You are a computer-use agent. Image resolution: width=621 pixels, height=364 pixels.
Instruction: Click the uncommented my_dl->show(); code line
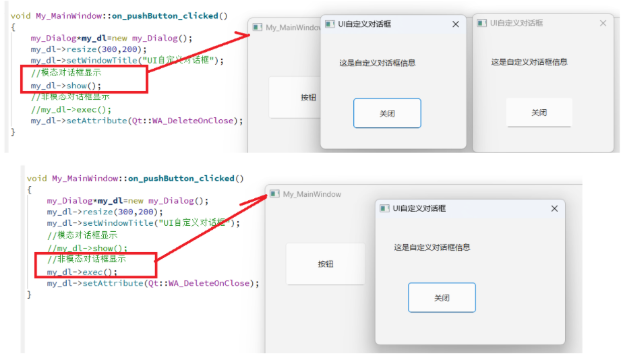[x=66, y=86]
